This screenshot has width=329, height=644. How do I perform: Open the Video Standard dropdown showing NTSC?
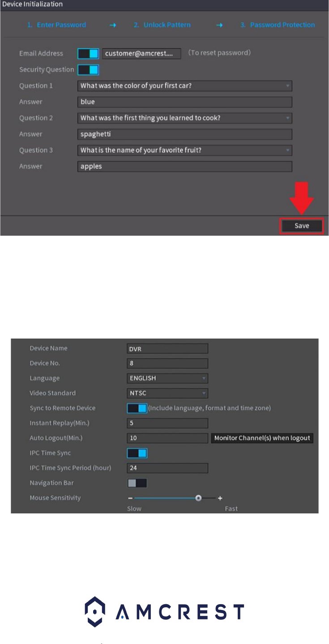(167, 394)
